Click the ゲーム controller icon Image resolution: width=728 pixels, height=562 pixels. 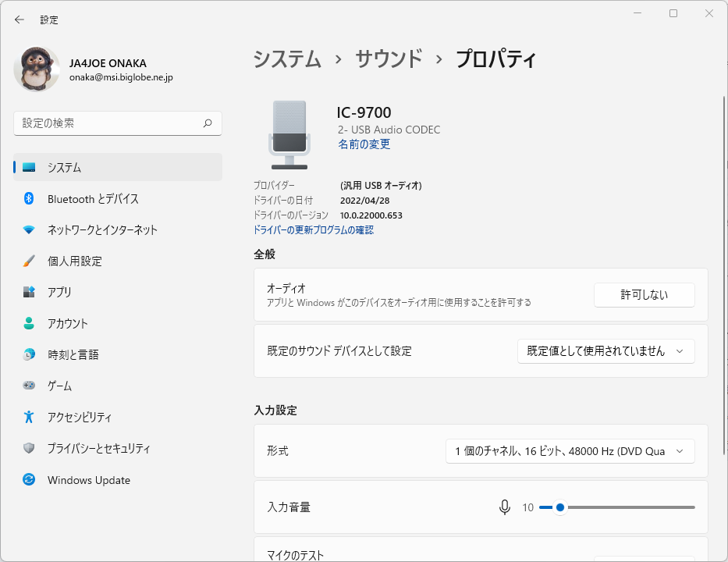coord(29,386)
